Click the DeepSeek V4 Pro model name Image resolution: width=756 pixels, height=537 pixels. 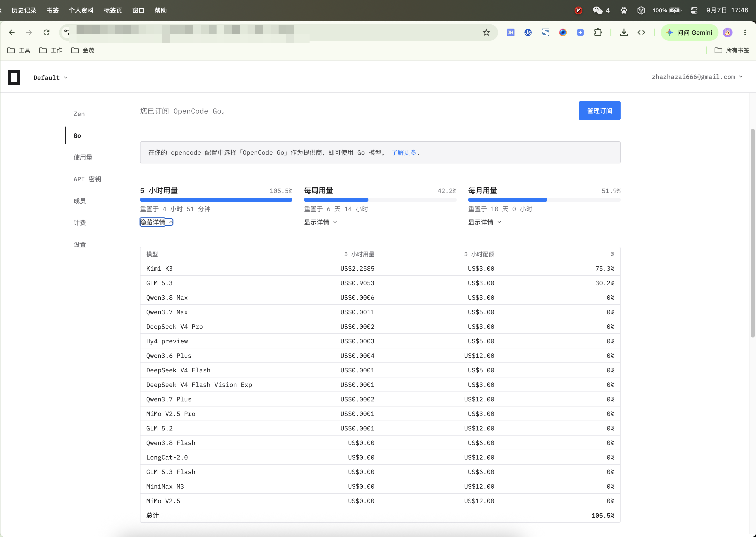[174, 327]
